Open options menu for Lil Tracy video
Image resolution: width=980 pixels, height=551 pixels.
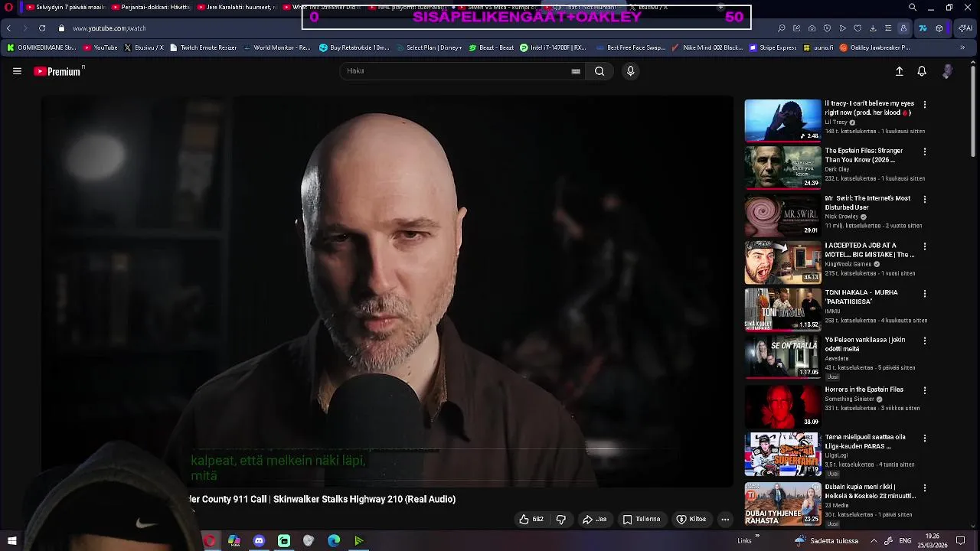[x=925, y=104]
